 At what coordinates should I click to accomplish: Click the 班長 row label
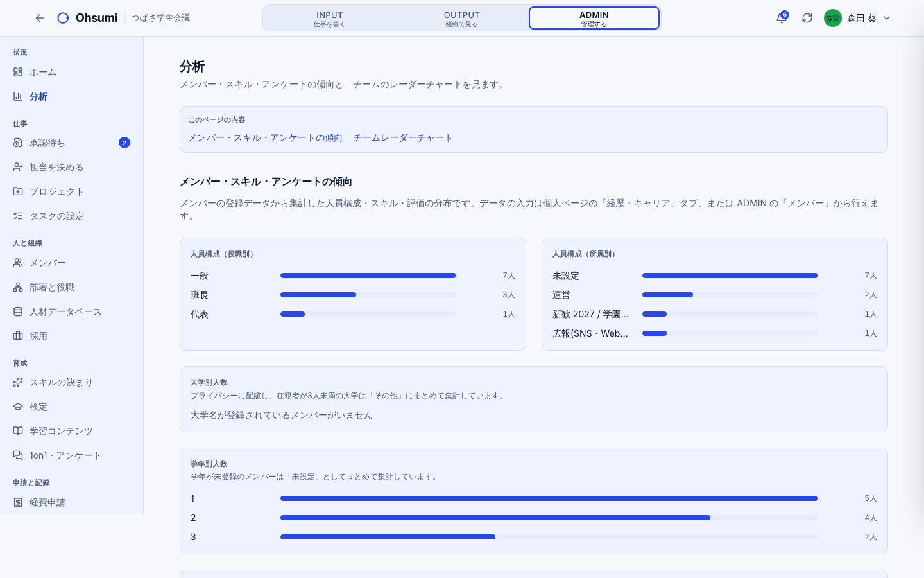tap(200, 295)
